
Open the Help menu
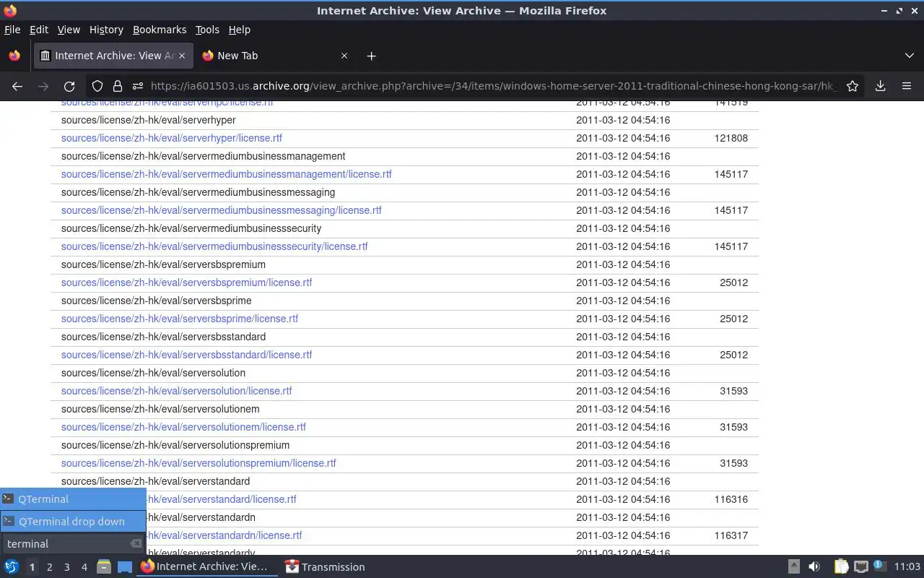tap(240, 30)
